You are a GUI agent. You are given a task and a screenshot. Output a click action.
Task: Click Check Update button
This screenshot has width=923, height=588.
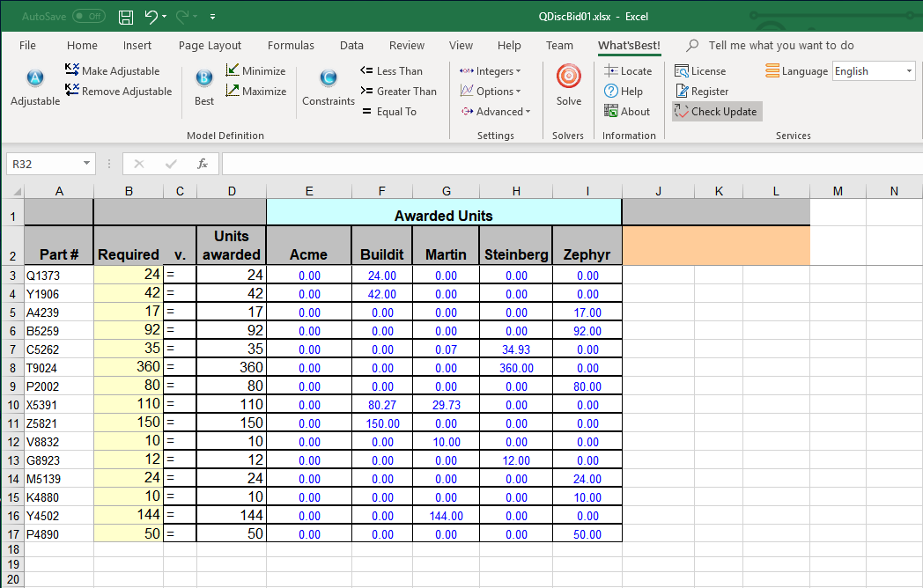716,111
